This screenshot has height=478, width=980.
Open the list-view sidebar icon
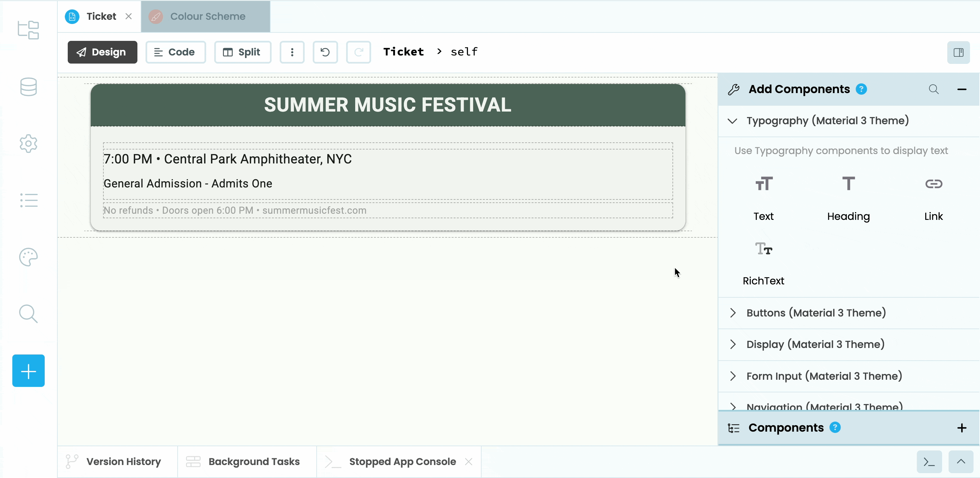[x=29, y=200]
